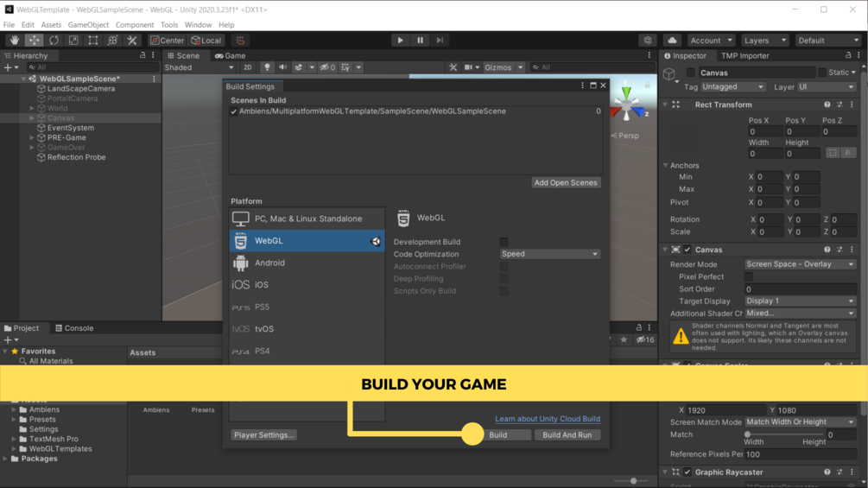Screen dimensions: 868x488
Task: Open Code Optimization Speed dropdown
Action: tap(549, 254)
